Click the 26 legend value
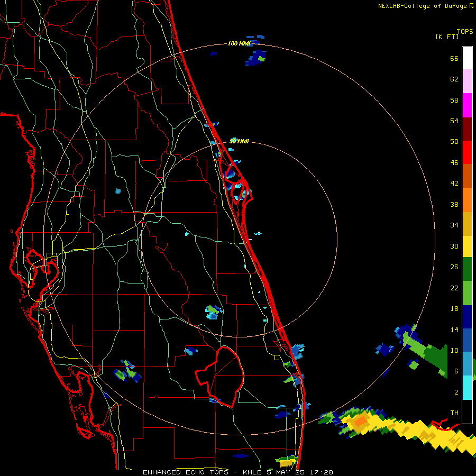The image size is (476, 476). pyautogui.click(x=454, y=267)
